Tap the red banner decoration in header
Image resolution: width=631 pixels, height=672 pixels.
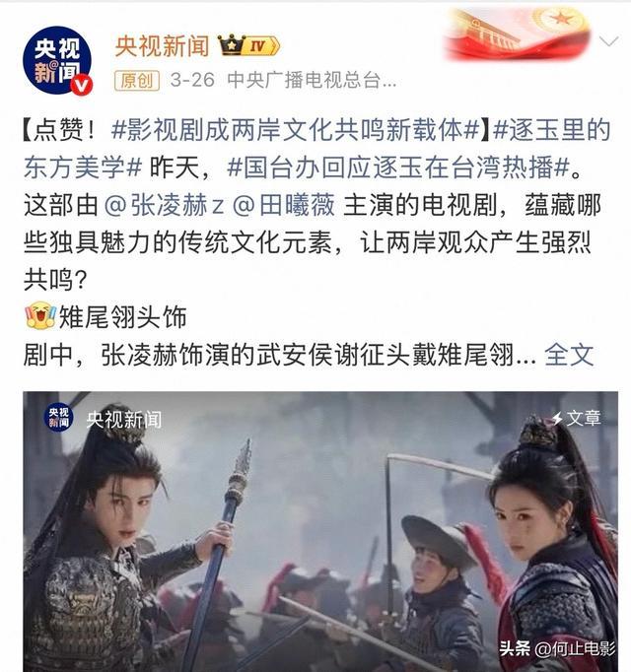tap(519, 34)
